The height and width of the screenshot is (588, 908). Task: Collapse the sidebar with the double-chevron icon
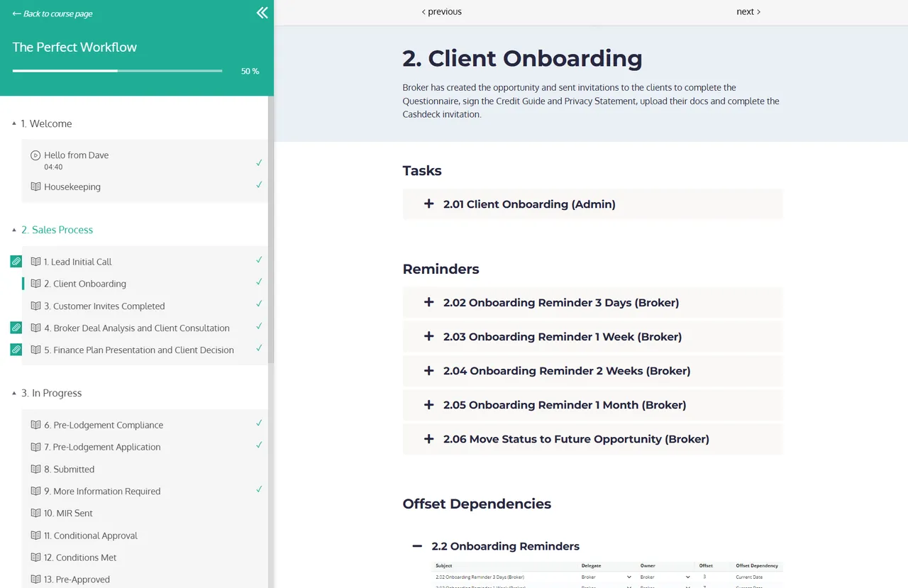click(262, 13)
